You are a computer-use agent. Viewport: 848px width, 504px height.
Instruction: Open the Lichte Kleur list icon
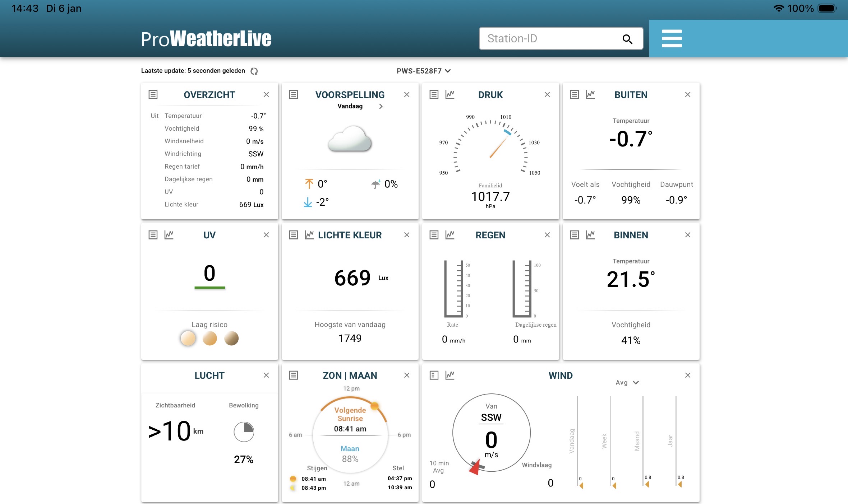pos(294,235)
